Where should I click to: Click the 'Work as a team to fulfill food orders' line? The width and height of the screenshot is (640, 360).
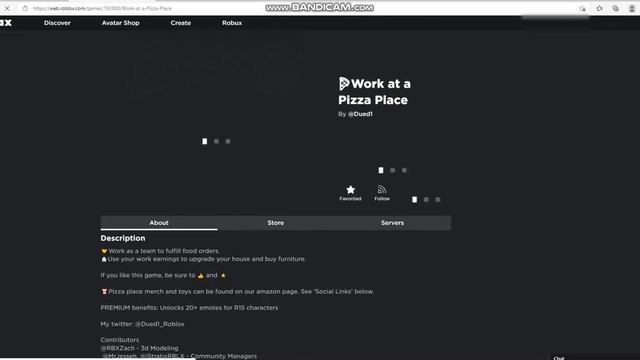point(160,251)
